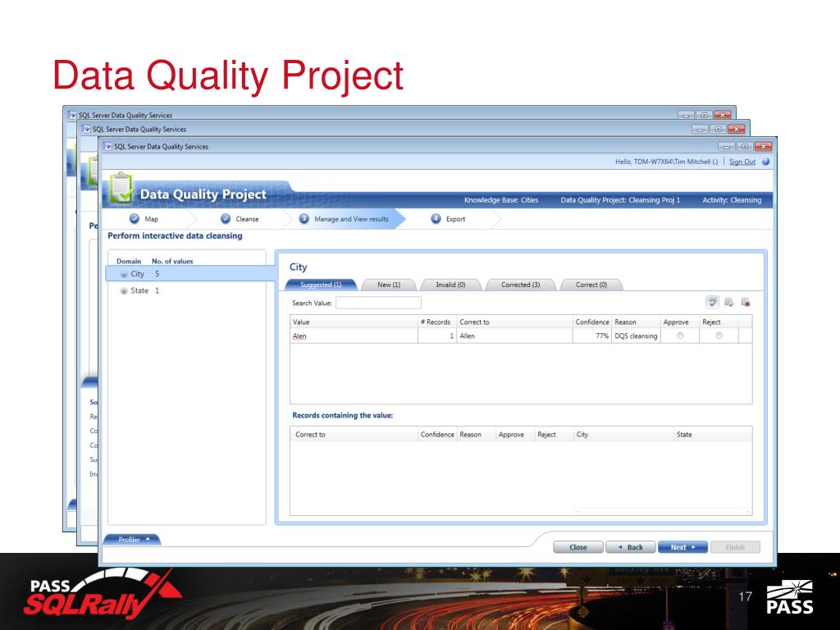
Task: Select Manage and View results step
Action: (x=345, y=219)
